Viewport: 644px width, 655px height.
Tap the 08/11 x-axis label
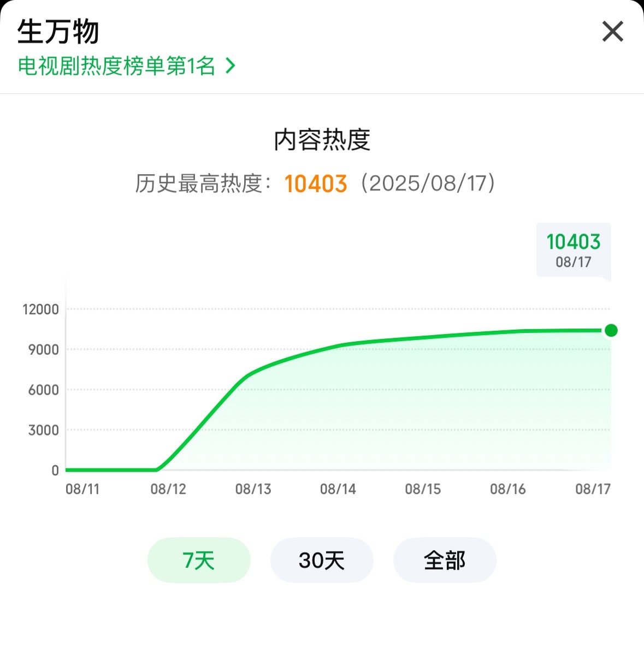(82, 489)
